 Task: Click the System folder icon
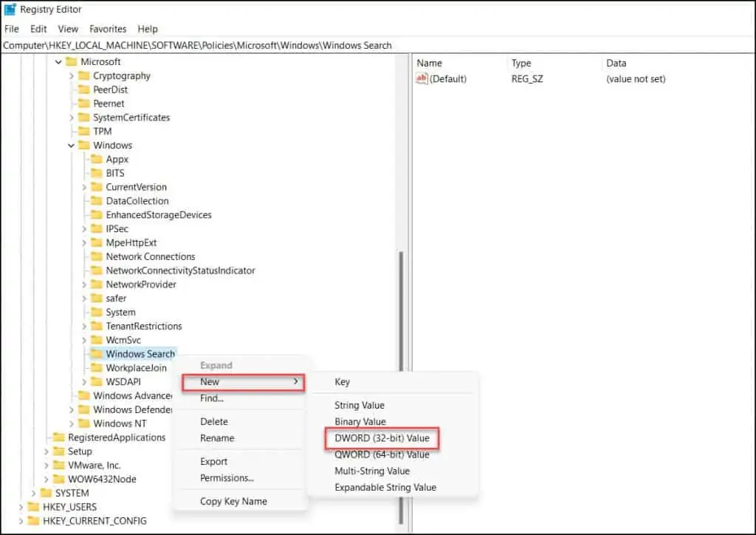coord(97,312)
